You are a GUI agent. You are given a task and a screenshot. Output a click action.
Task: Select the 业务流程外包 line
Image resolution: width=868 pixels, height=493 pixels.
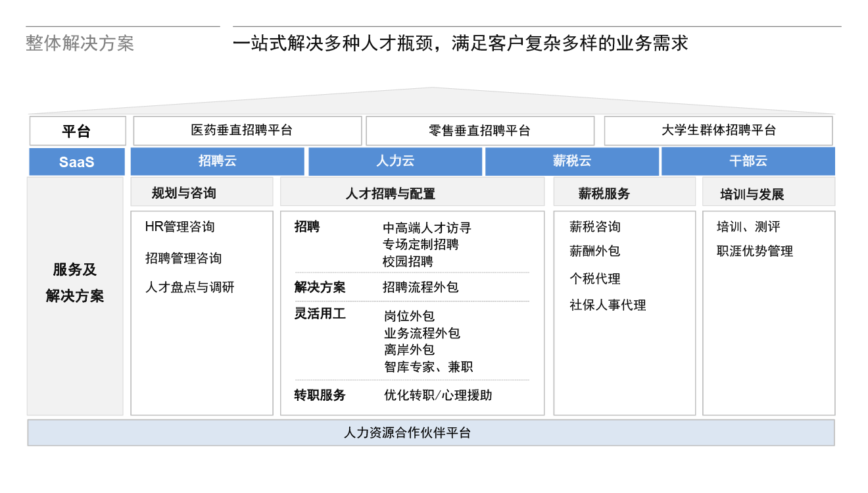click(x=422, y=334)
